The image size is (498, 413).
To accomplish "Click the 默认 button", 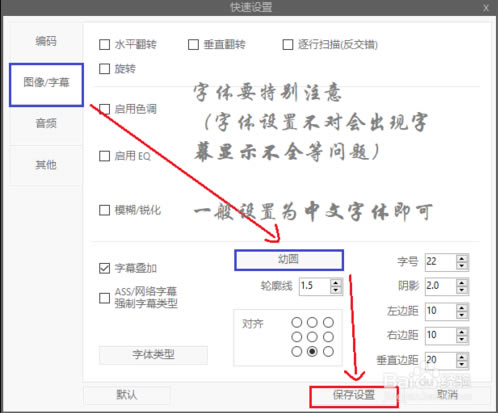I will pyautogui.click(x=127, y=395).
